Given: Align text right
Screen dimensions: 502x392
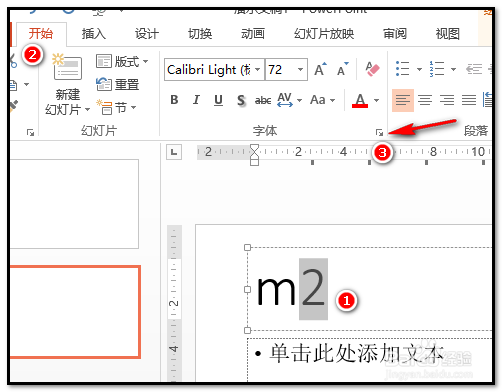Looking at the screenshot, I should coord(447,100).
